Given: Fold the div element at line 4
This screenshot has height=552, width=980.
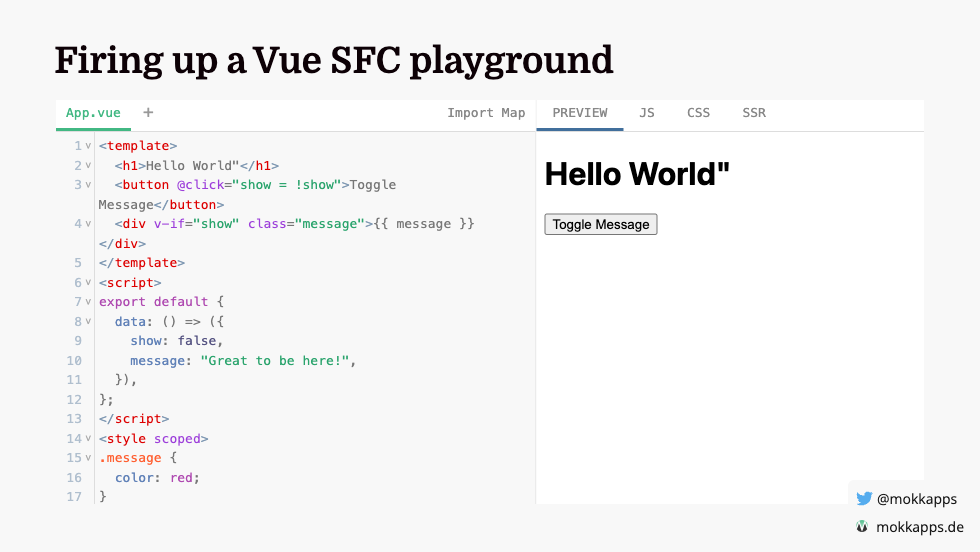Looking at the screenshot, I should pos(88,224).
